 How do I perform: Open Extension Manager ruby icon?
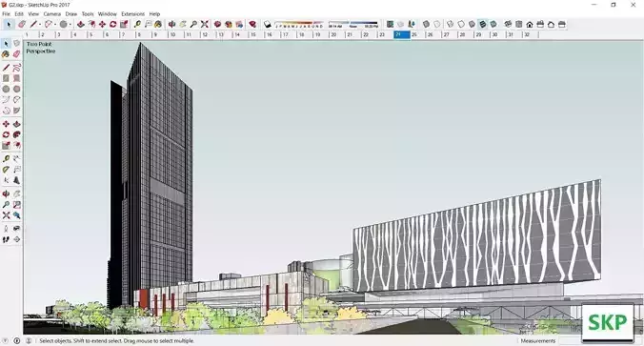click(252, 24)
